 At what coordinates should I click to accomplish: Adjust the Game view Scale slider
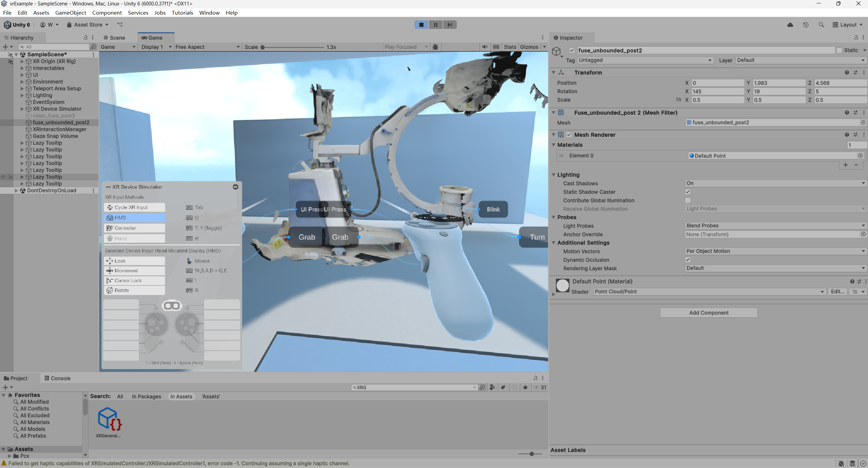tap(293, 47)
